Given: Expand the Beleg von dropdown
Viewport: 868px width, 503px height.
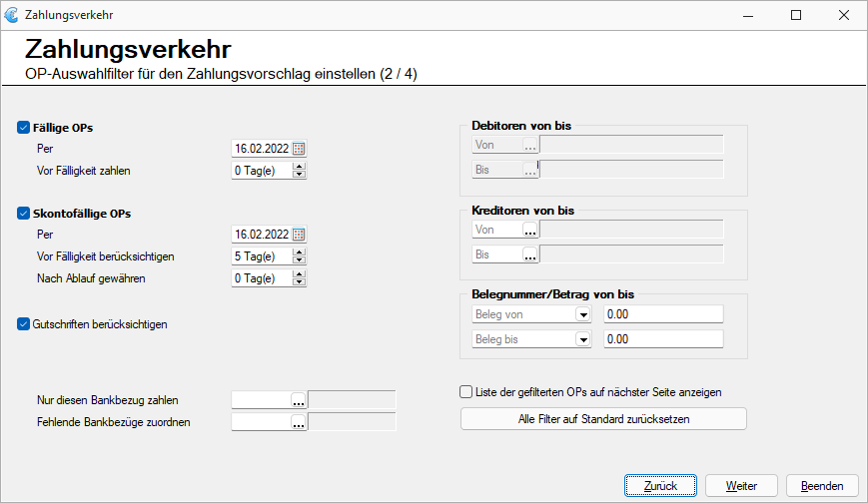Looking at the screenshot, I should click(583, 314).
